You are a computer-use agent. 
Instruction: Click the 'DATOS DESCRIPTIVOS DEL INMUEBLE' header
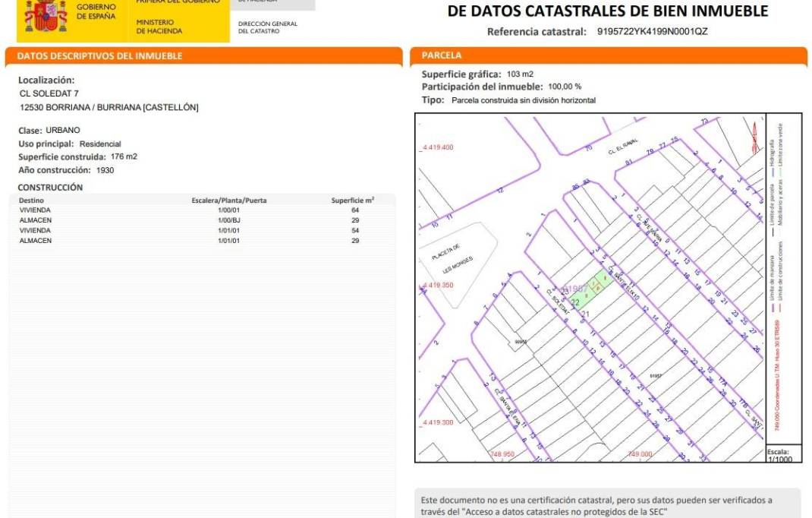[99, 56]
